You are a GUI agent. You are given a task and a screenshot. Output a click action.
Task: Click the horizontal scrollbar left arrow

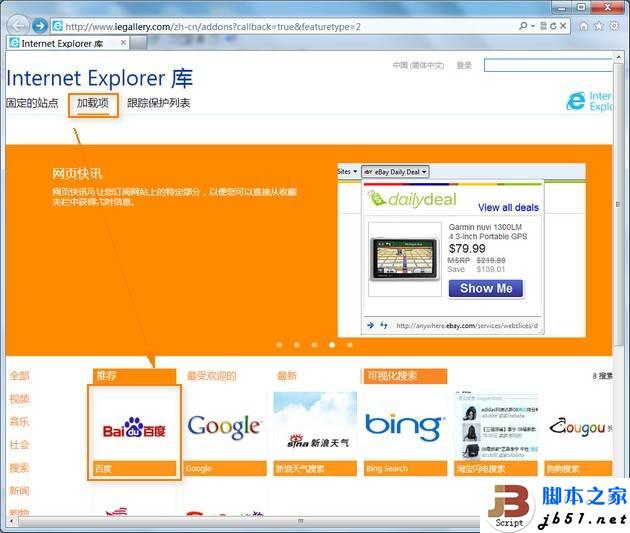(x=11, y=521)
